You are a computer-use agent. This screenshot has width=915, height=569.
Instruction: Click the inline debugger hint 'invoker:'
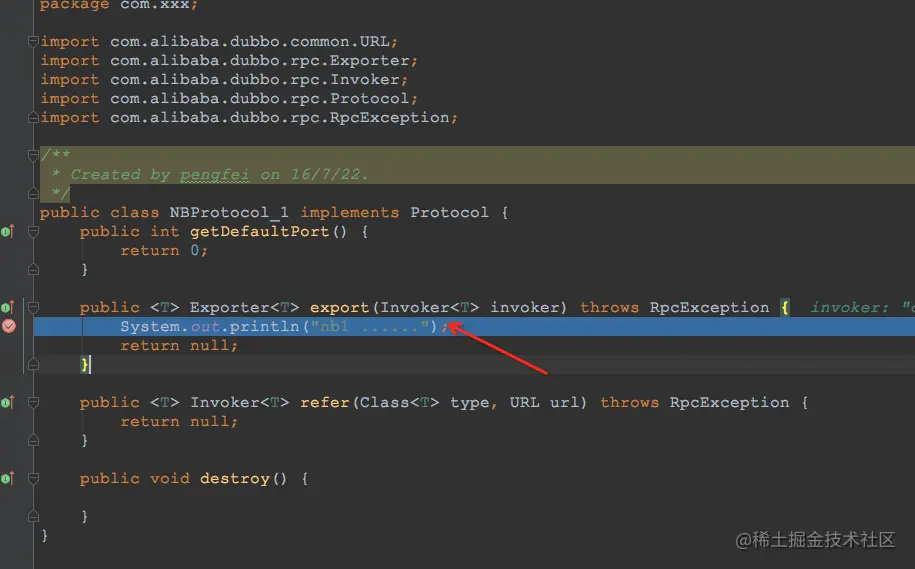[849, 308]
